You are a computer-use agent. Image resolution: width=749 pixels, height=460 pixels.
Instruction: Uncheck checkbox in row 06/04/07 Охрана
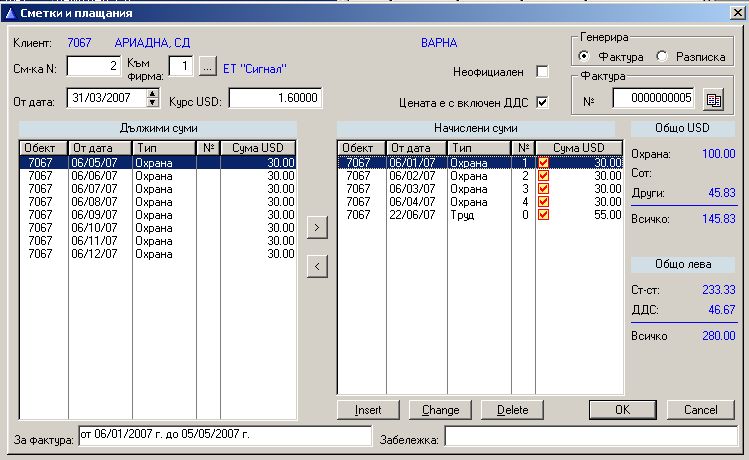click(543, 202)
